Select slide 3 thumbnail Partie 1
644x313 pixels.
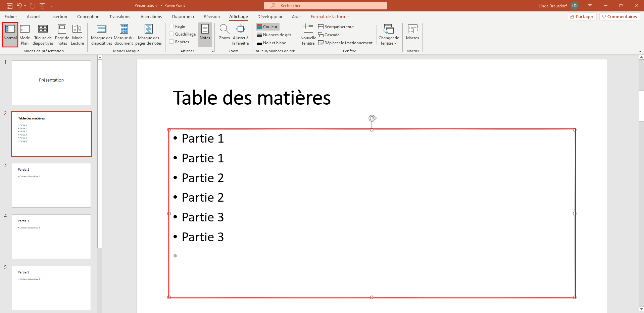point(51,185)
